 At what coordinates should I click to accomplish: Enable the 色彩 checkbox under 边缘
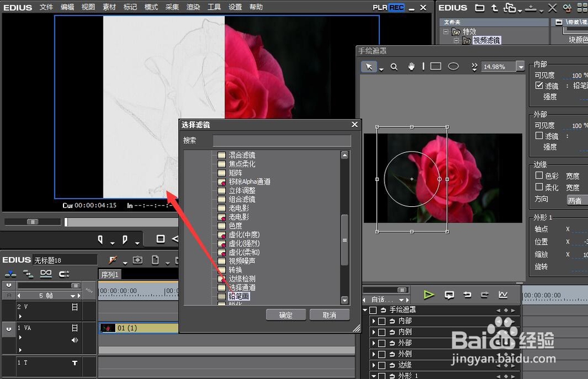coord(539,175)
